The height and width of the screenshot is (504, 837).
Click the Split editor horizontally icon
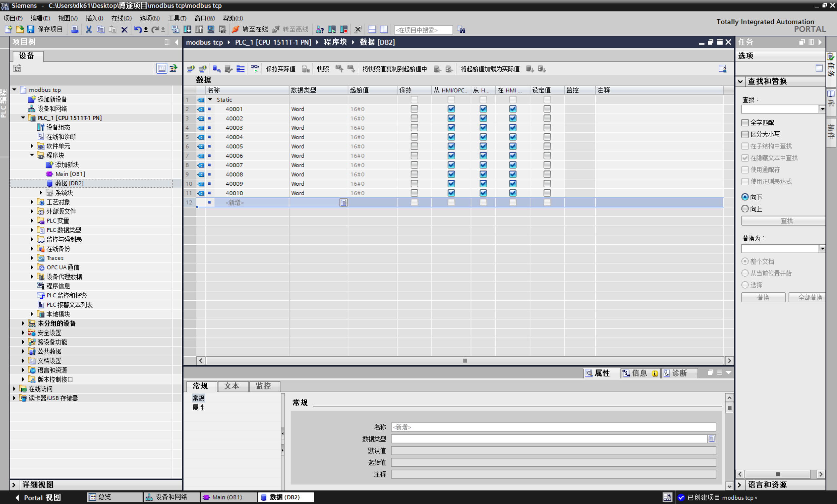tap(372, 29)
